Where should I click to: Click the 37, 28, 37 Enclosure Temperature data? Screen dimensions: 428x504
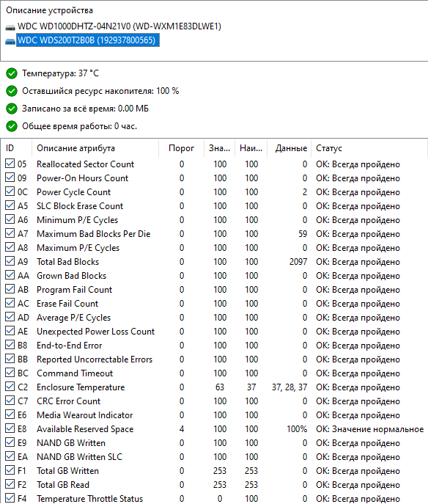point(289,387)
